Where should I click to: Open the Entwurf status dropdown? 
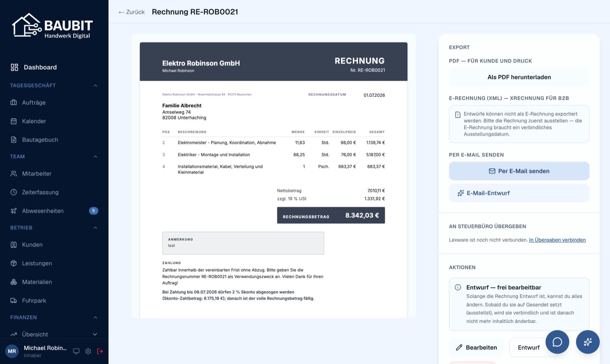pyautogui.click(x=534, y=347)
